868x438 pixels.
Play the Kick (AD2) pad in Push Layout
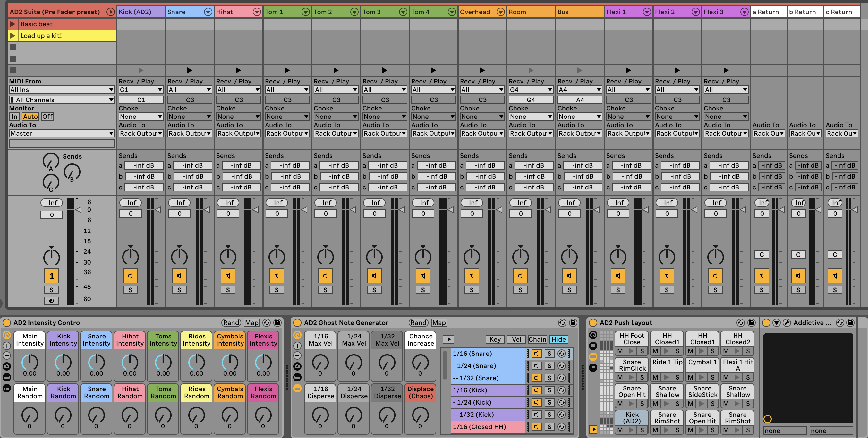(x=631, y=430)
